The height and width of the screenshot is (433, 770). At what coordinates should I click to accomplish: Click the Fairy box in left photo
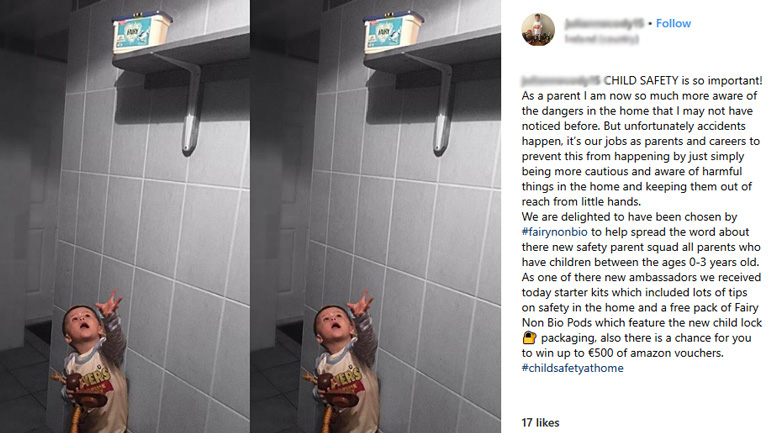pyautogui.click(x=142, y=32)
